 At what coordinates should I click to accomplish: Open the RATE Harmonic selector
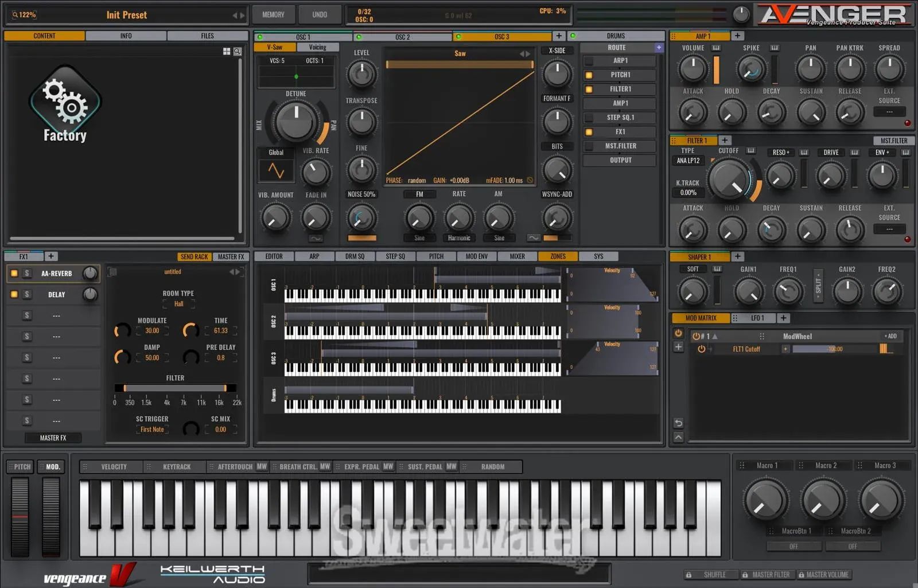tap(459, 238)
